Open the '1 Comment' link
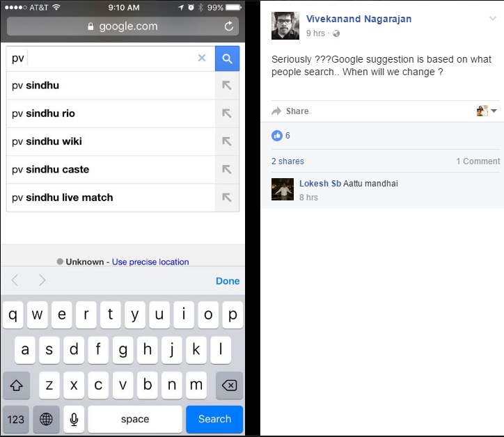The height and width of the screenshot is (437, 504). pos(478,161)
